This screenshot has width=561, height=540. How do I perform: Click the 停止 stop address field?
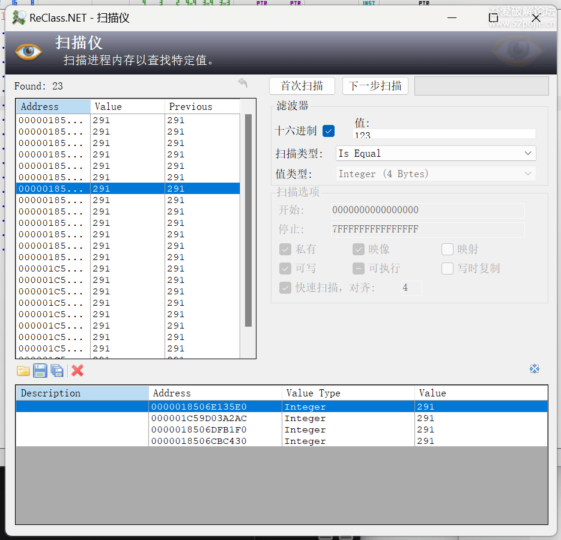[x=428, y=229]
